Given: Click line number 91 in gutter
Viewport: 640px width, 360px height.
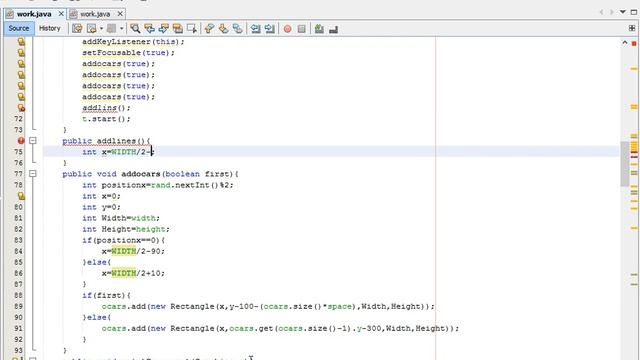Looking at the screenshot, I should point(18,328).
